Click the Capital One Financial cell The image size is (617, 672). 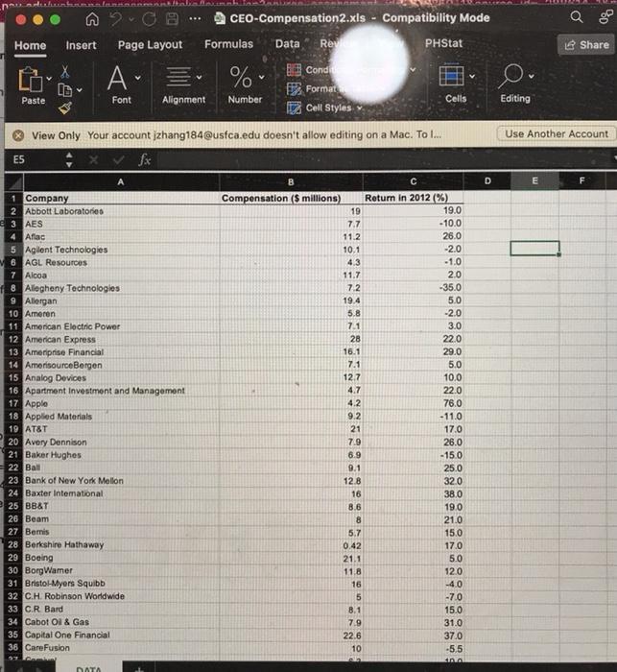point(121,635)
